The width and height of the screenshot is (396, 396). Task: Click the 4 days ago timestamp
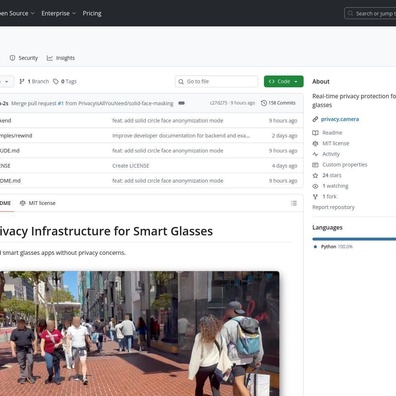pyautogui.click(x=284, y=166)
